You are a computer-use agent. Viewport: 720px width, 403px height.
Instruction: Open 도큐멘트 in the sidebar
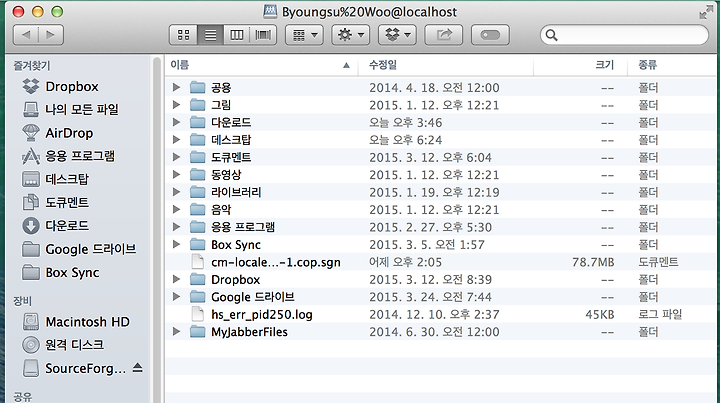coord(55,202)
